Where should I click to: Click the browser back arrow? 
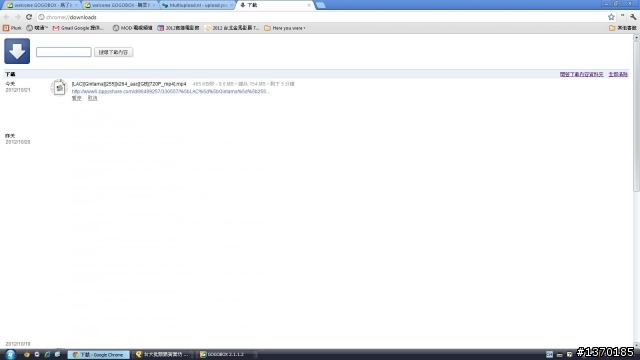point(7,17)
